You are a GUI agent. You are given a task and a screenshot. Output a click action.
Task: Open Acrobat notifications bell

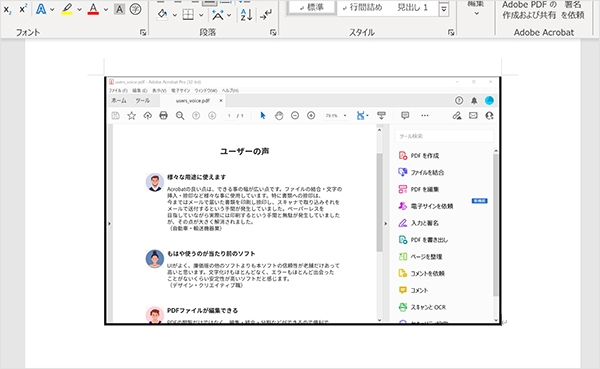pyautogui.click(x=474, y=100)
